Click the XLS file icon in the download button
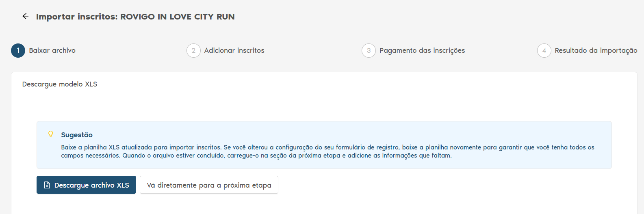644x214 pixels. 47,185
